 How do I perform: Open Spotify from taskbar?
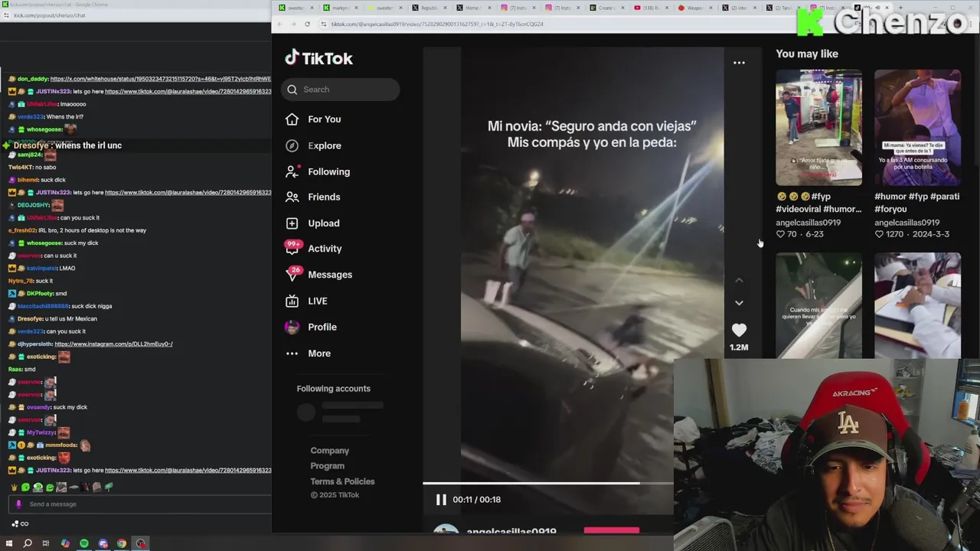click(84, 543)
